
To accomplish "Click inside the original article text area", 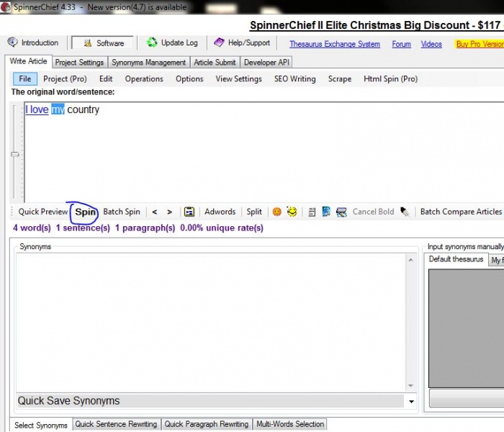I will pos(264,153).
